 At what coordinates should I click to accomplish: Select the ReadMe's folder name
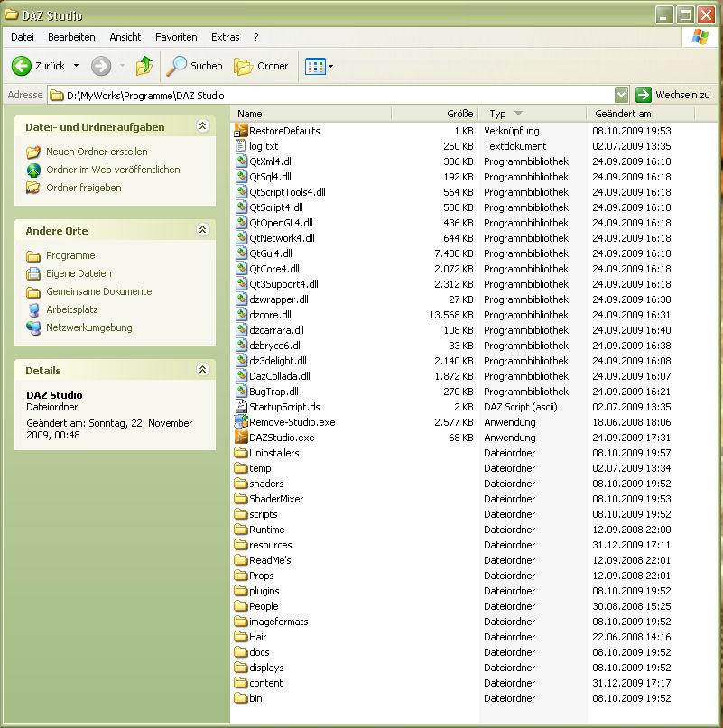[x=270, y=560]
